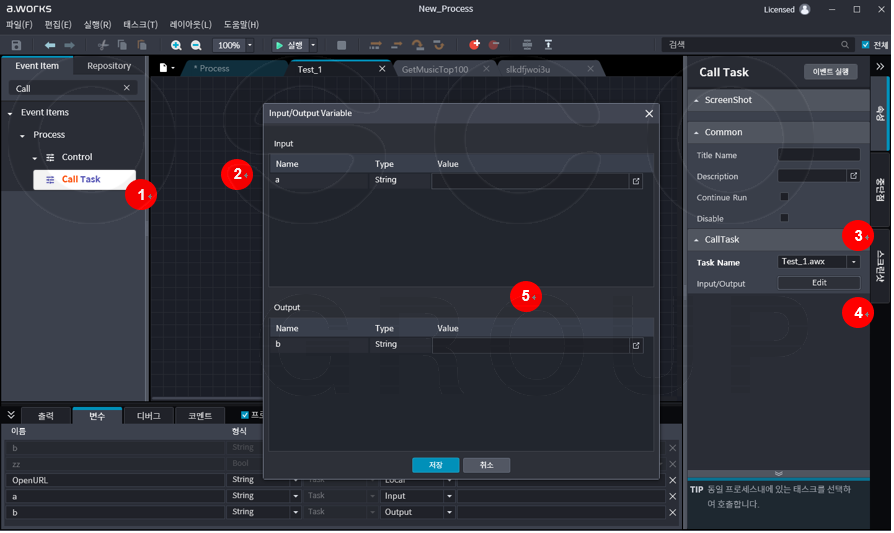Open the 태스크(T) menu

[140, 24]
